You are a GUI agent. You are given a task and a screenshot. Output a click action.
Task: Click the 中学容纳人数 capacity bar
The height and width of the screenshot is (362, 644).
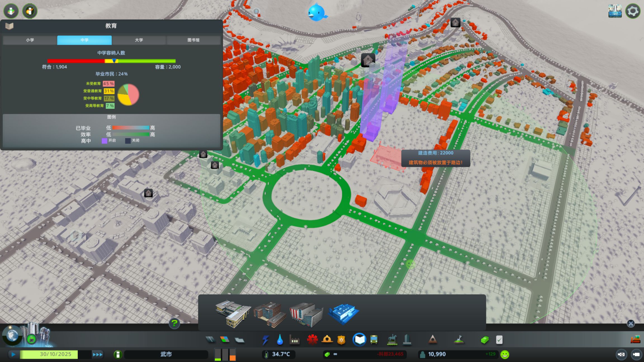pyautogui.click(x=111, y=61)
